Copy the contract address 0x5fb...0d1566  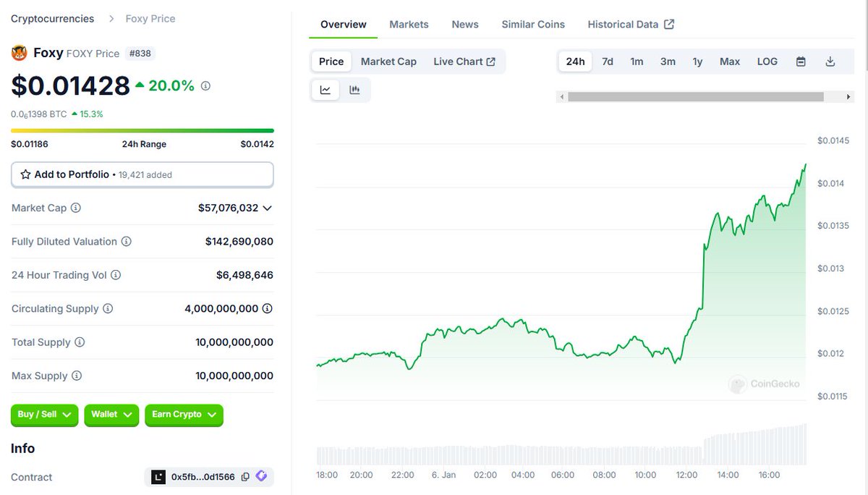(245, 477)
